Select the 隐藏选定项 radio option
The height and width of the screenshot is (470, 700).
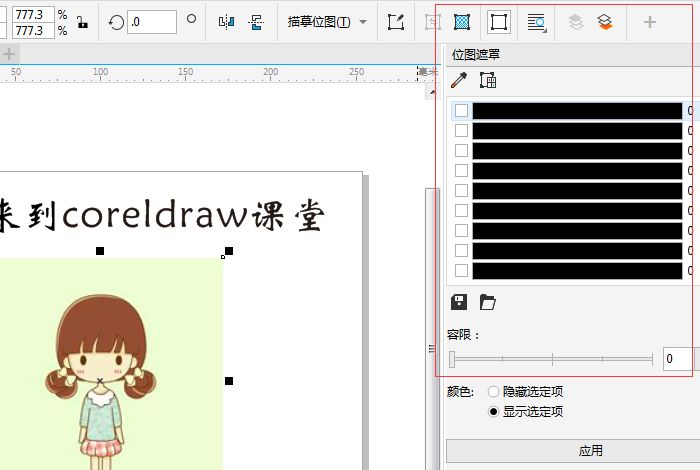point(493,392)
